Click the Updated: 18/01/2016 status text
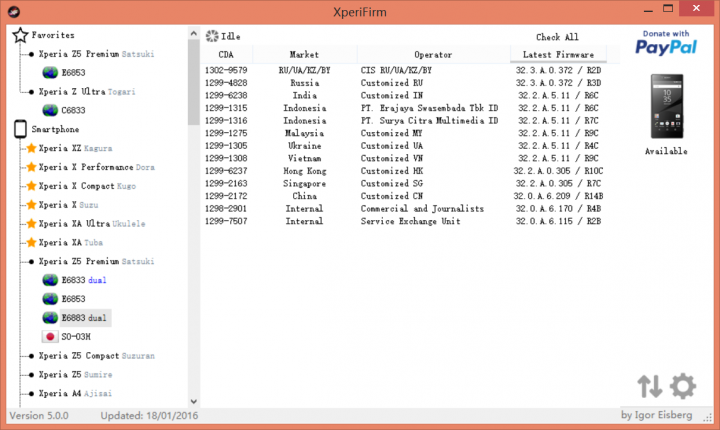720x430 pixels. pos(149,416)
